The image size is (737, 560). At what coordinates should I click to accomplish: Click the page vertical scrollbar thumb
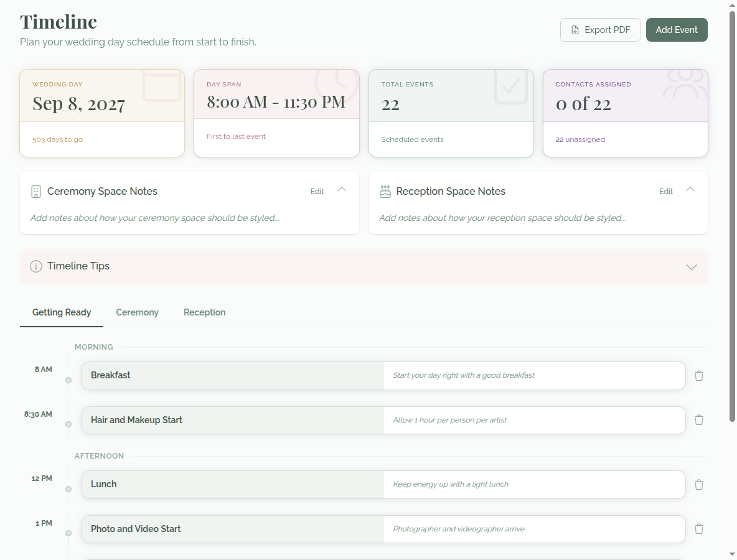point(732,216)
